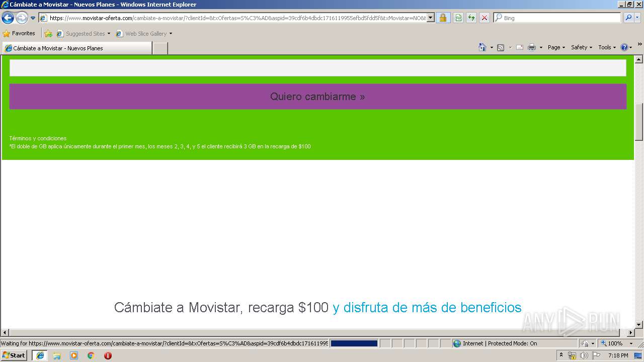The height and width of the screenshot is (362, 644).
Task: Click the RSS feeds icon
Action: (501, 47)
